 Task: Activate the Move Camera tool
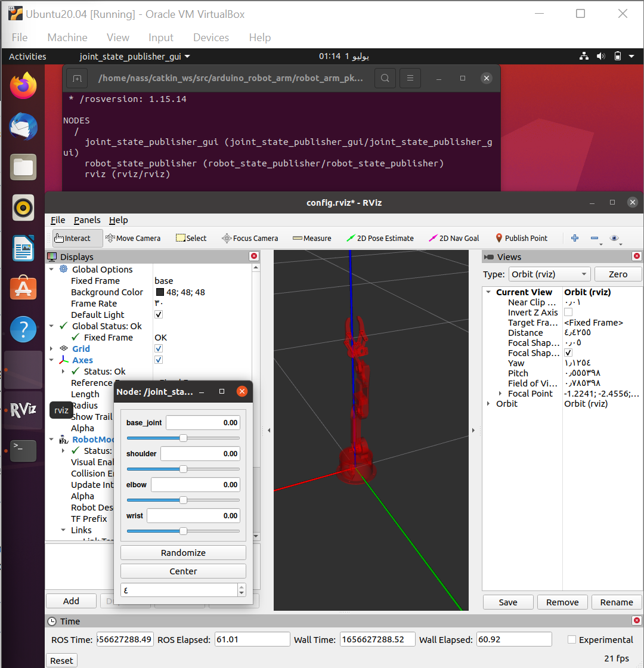(134, 238)
